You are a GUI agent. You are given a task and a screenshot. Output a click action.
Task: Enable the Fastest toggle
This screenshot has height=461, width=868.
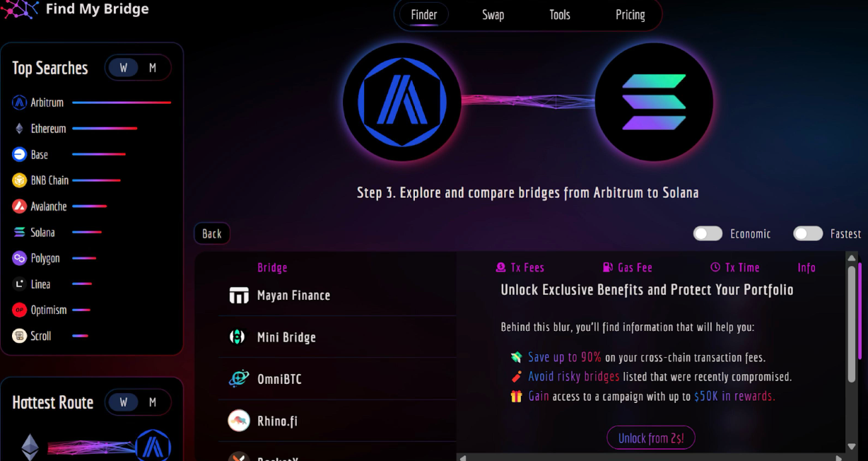coord(807,234)
